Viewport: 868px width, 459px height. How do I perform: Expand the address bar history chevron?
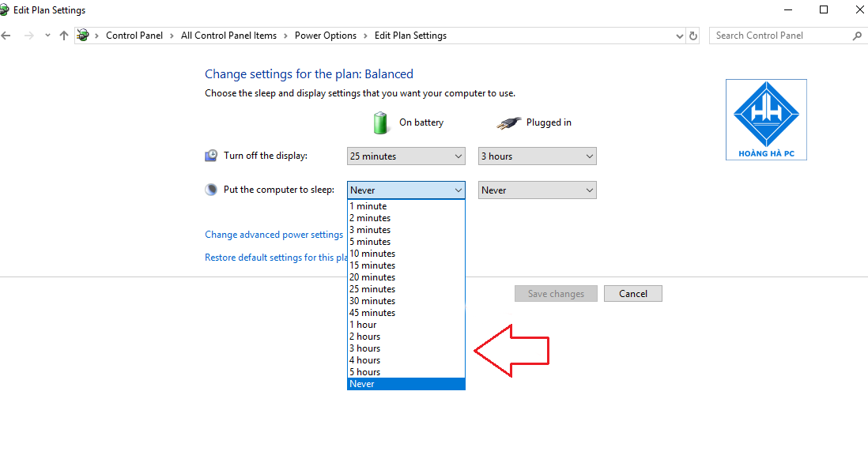[x=678, y=35]
